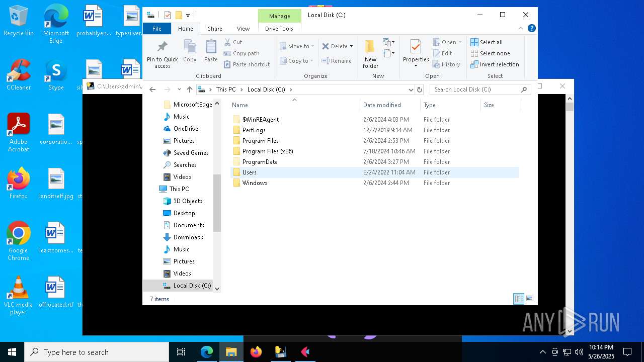
Task: Sort by the Name column header
Action: click(x=294, y=105)
